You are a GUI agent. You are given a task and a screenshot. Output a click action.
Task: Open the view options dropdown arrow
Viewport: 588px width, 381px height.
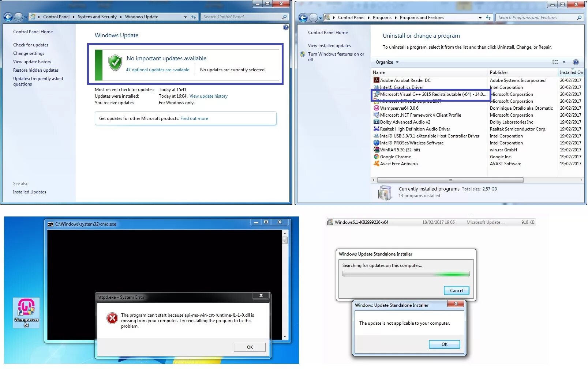pos(564,62)
